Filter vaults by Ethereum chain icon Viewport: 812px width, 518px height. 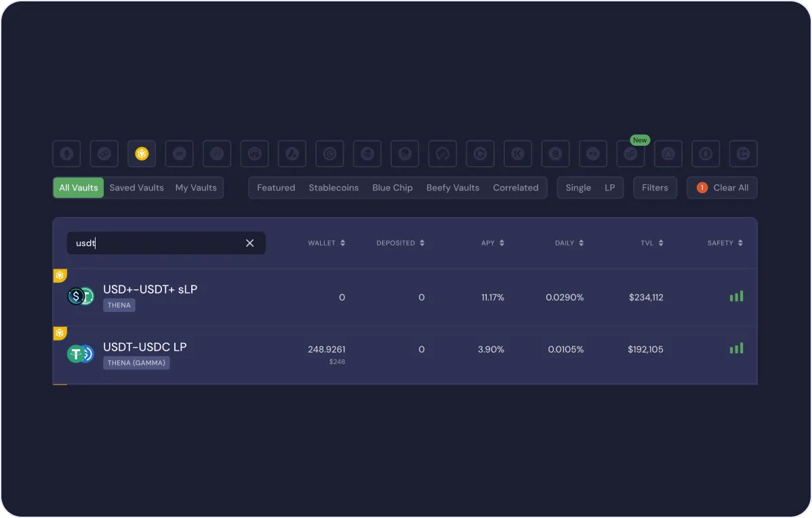point(66,154)
